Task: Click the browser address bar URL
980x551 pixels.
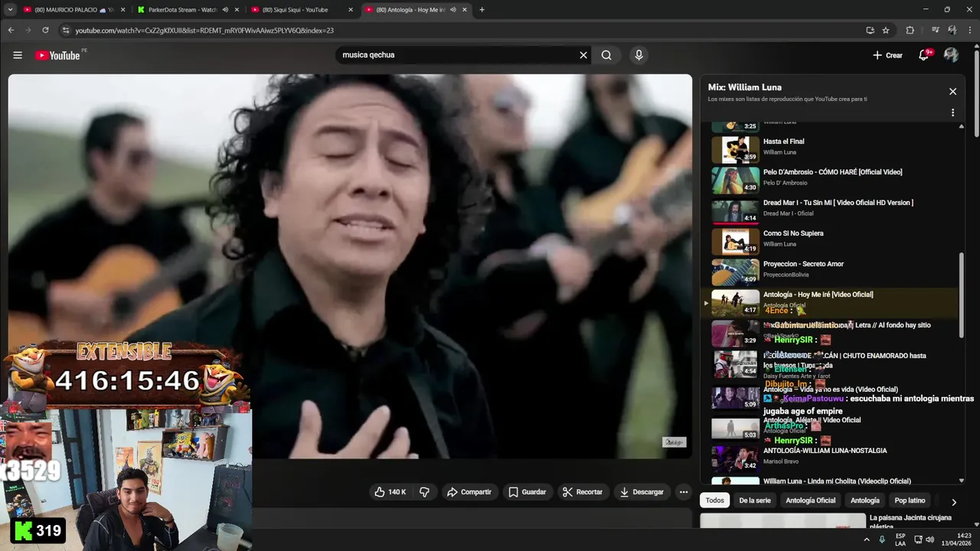Action: coord(204,31)
